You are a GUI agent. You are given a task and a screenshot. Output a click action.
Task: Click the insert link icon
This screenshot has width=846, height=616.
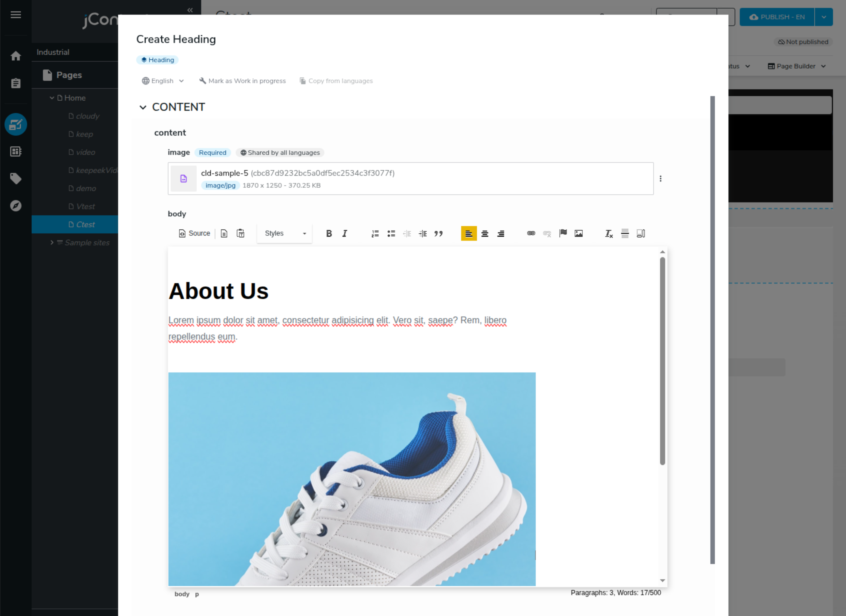(x=531, y=234)
